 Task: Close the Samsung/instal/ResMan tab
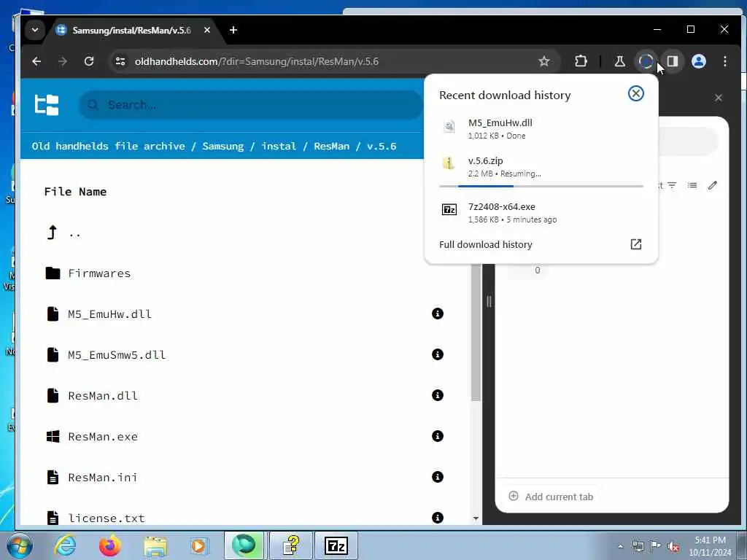[206, 30]
